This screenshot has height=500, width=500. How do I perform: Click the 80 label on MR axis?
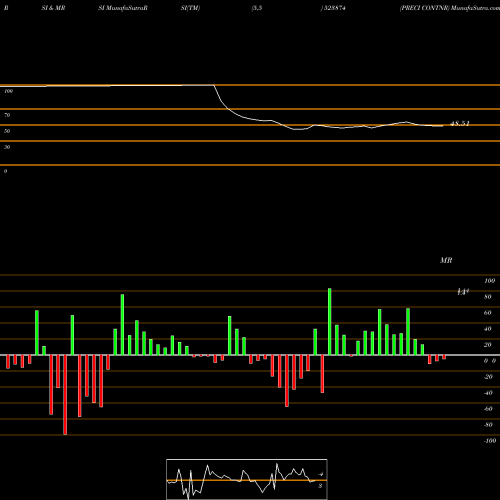click(488, 297)
